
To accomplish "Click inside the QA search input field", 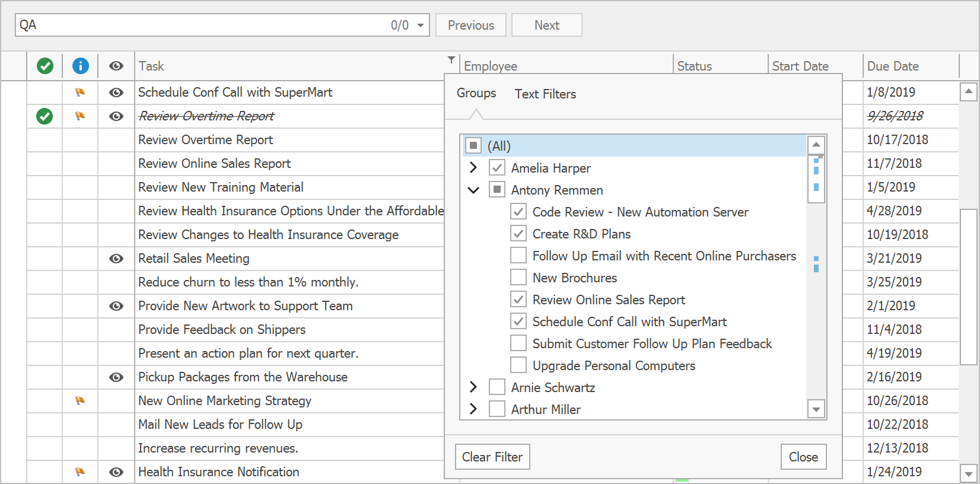I will tap(202, 25).
